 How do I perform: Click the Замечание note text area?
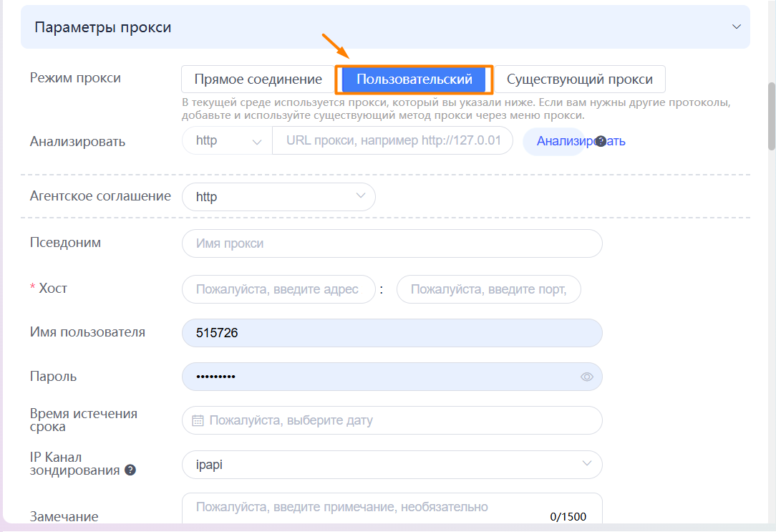pos(392,508)
